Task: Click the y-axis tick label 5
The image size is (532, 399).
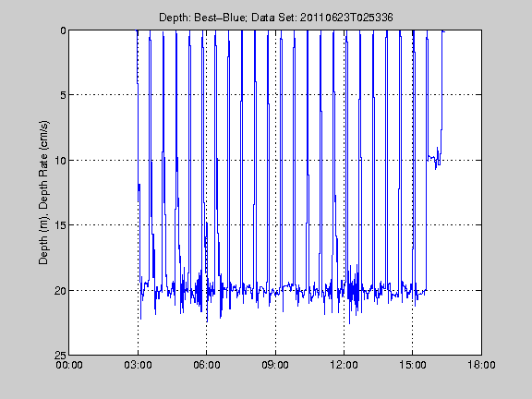Action: (64, 95)
